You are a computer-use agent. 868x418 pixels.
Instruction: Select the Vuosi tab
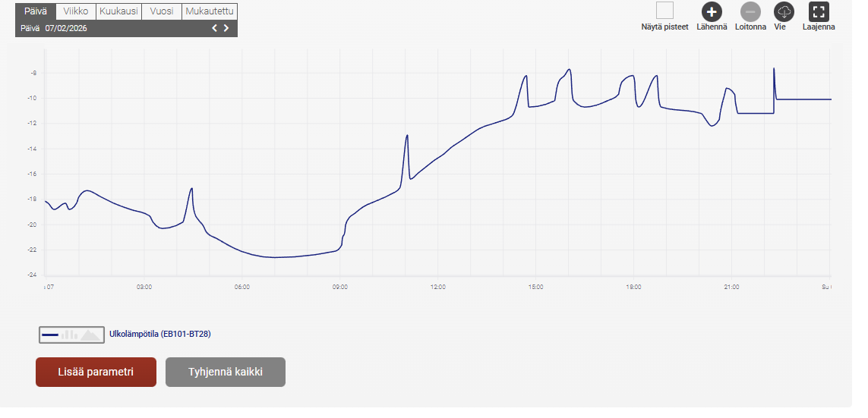162,11
